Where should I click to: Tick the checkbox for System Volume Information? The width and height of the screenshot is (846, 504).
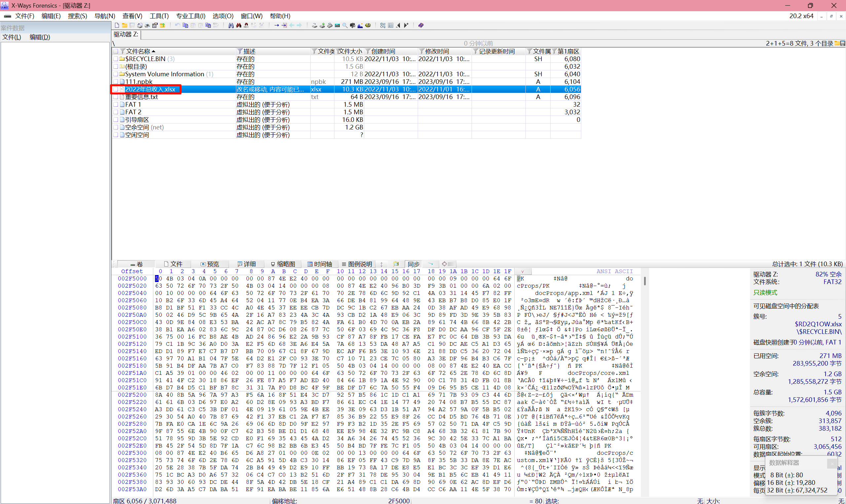click(116, 74)
